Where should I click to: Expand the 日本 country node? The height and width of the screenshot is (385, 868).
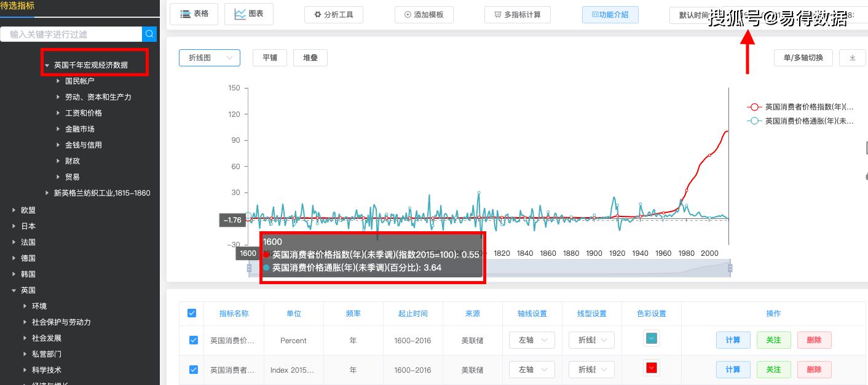(14, 226)
